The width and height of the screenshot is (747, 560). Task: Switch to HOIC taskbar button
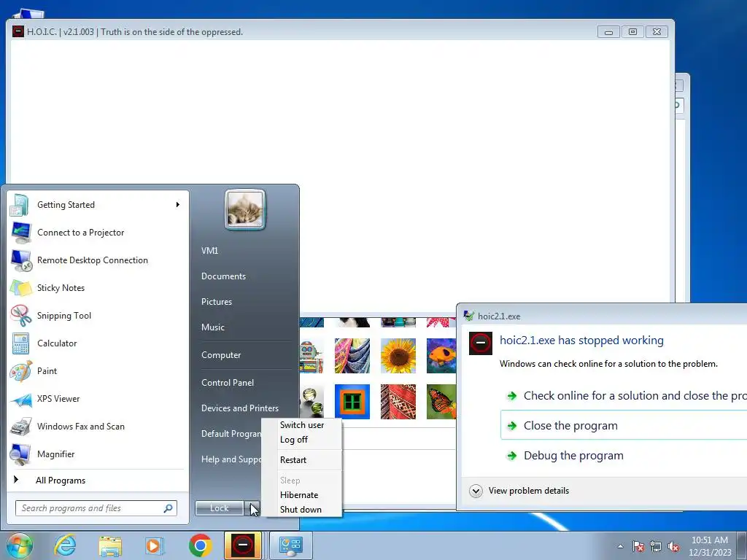click(x=243, y=545)
